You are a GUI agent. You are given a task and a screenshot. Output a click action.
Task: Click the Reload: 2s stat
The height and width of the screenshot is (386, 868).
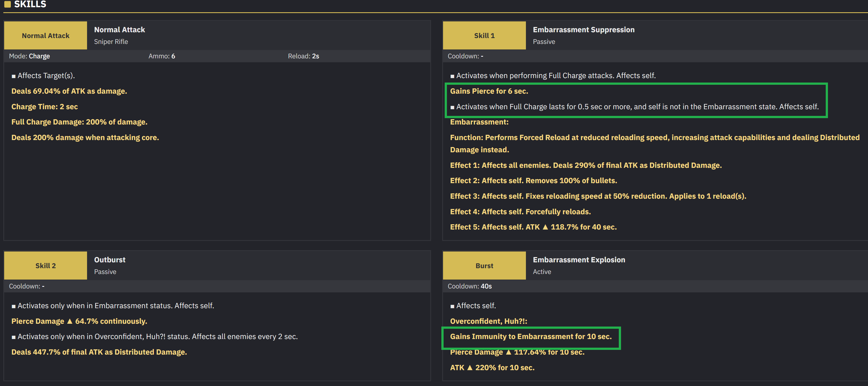point(303,56)
